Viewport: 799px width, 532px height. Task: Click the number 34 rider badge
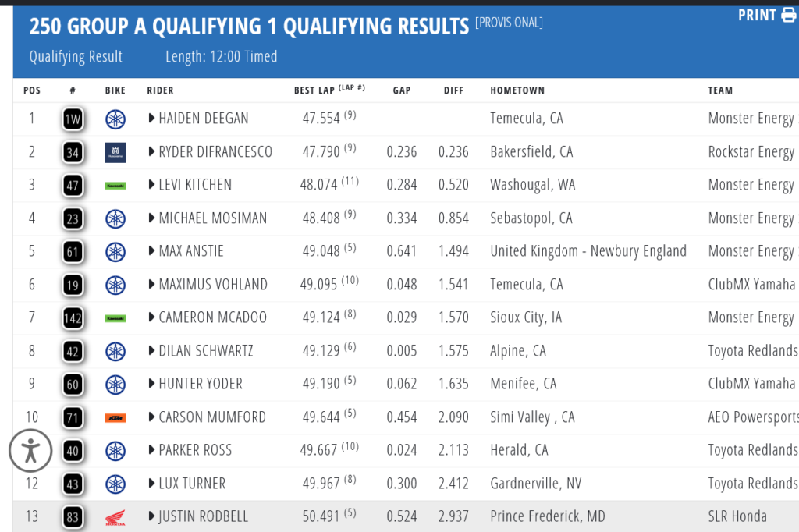73,152
